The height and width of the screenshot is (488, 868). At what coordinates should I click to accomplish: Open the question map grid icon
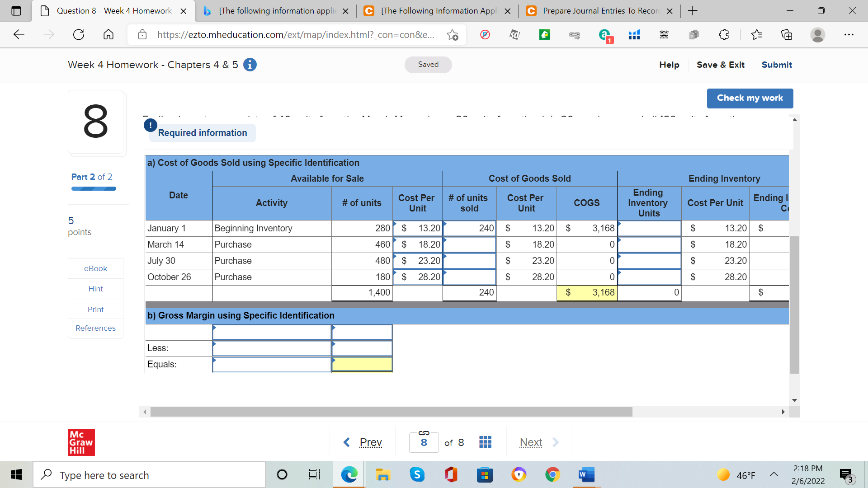(x=485, y=442)
